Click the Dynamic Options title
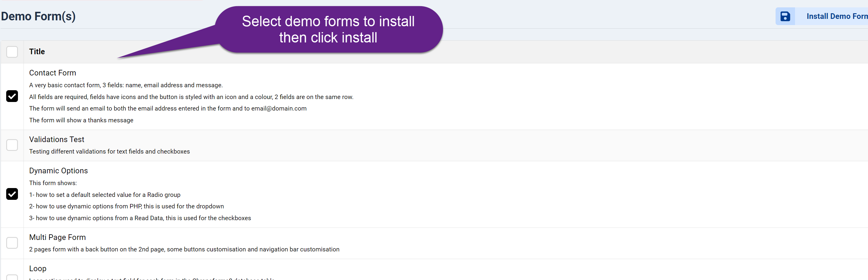This screenshot has width=868, height=280. pos(58,171)
